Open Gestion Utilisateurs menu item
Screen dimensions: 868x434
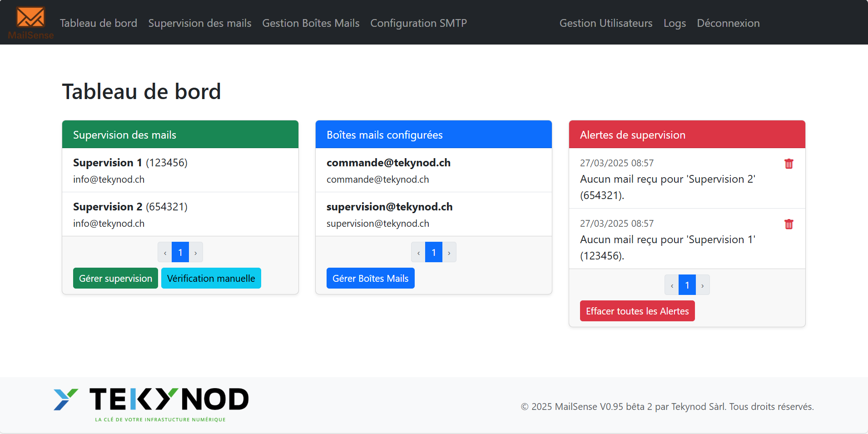[x=606, y=23]
